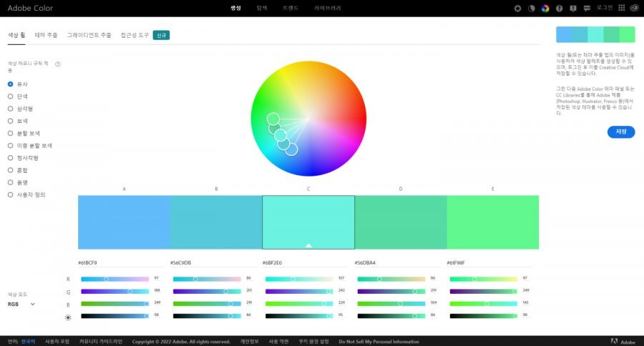Switch to the 테마 추출 tab
The width and height of the screenshot is (644, 346).
(46, 35)
